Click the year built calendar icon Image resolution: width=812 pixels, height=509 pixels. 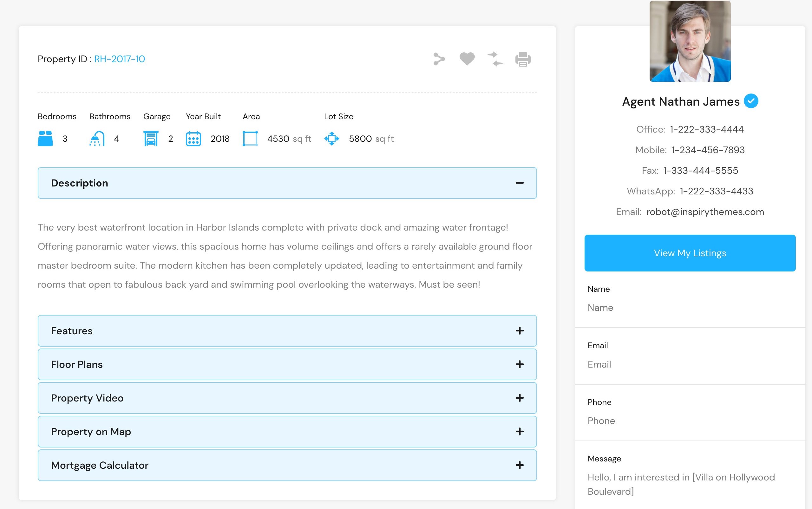(193, 139)
